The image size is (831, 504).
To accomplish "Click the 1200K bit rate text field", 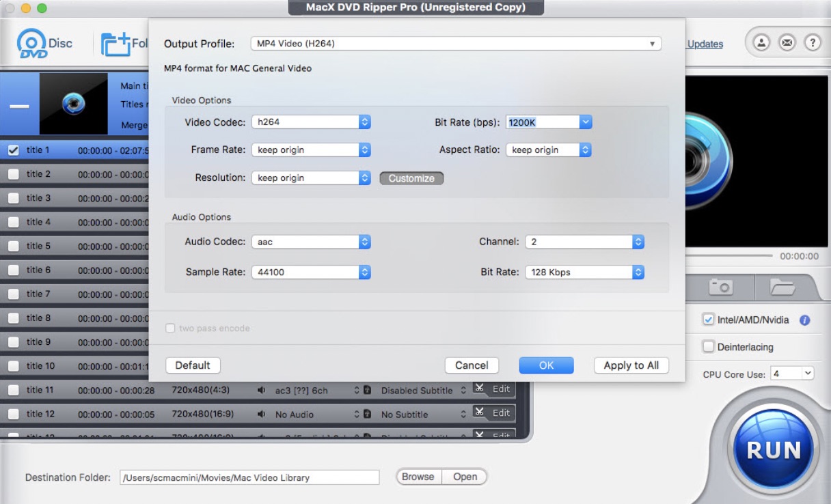I will tap(543, 122).
